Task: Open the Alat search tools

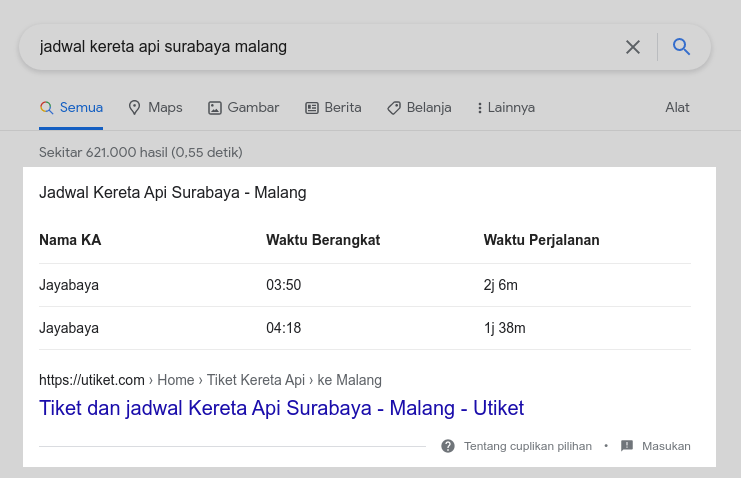Action: point(677,108)
